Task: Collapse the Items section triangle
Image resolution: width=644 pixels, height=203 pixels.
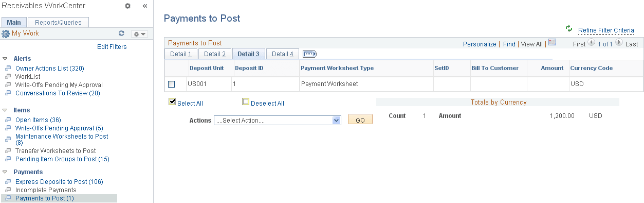Action: (x=5, y=110)
